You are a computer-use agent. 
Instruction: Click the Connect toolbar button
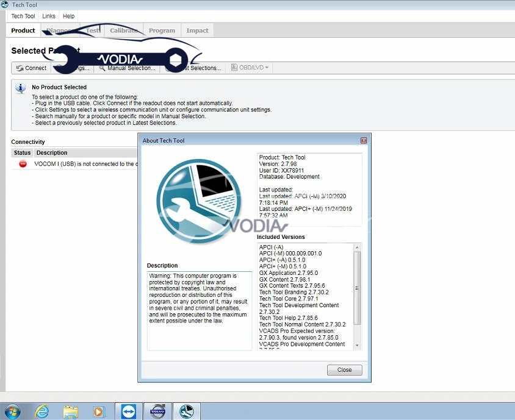coord(31,68)
